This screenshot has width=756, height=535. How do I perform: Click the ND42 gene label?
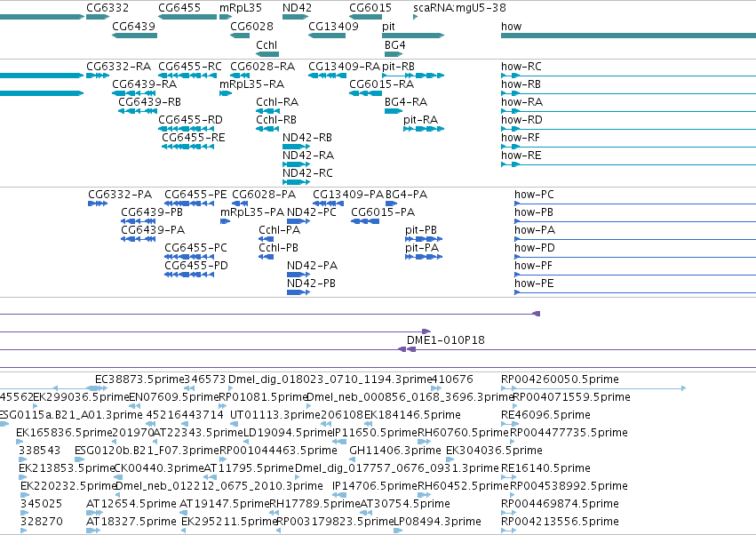click(x=297, y=8)
